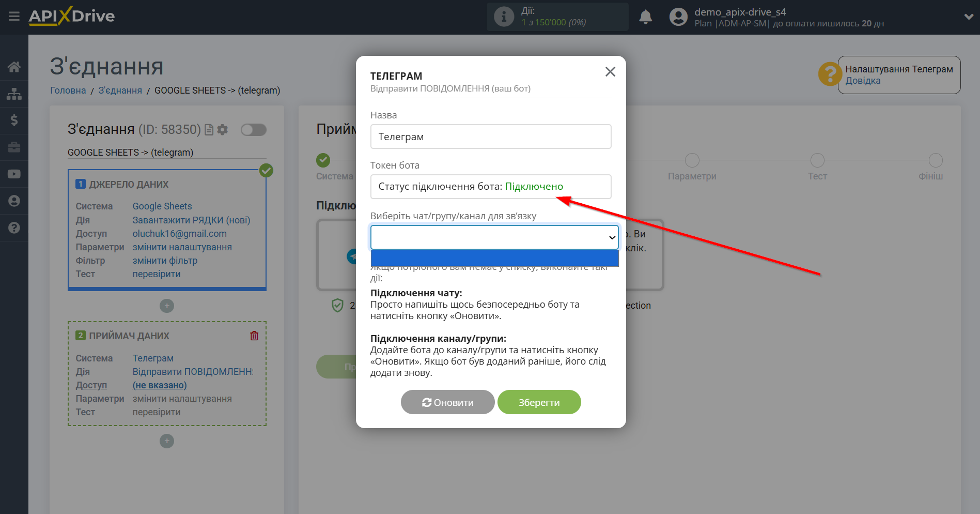Open the dollar billing icon in sidebar
The height and width of the screenshot is (514, 980).
click(x=14, y=120)
